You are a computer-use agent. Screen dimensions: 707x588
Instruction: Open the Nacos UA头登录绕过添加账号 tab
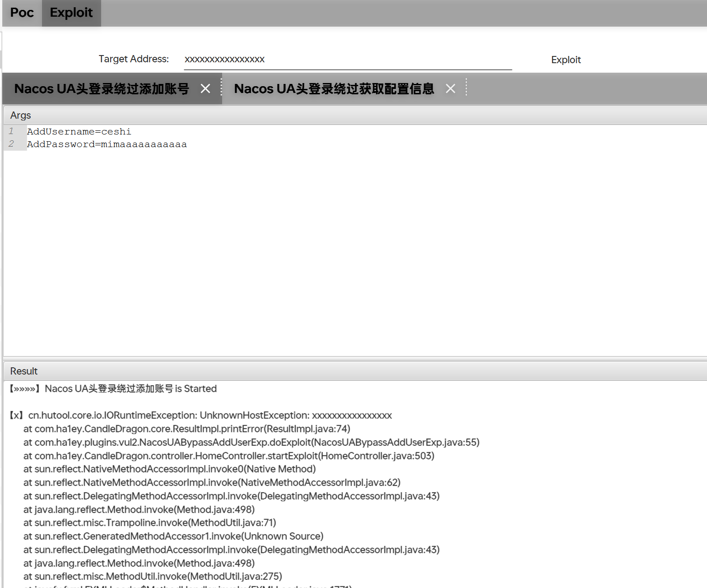(x=102, y=88)
